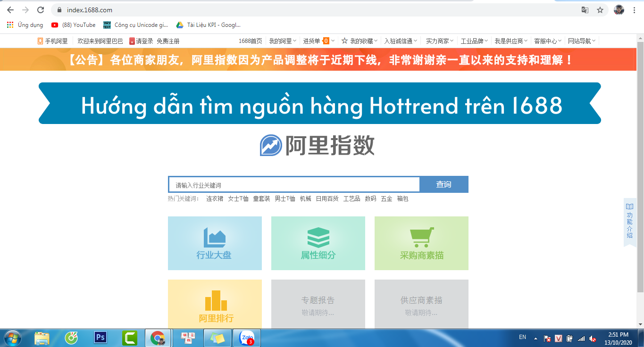The height and width of the screenshot is (347, 644).
Task: Open Camtasia from taskbar
Action: tap(130, 338)
